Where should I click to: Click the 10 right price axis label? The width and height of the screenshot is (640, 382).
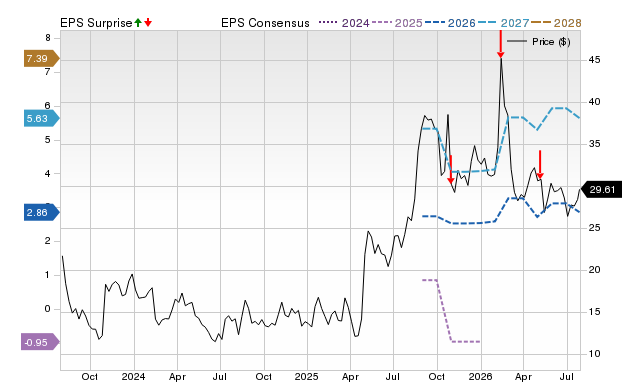(594, 354)
